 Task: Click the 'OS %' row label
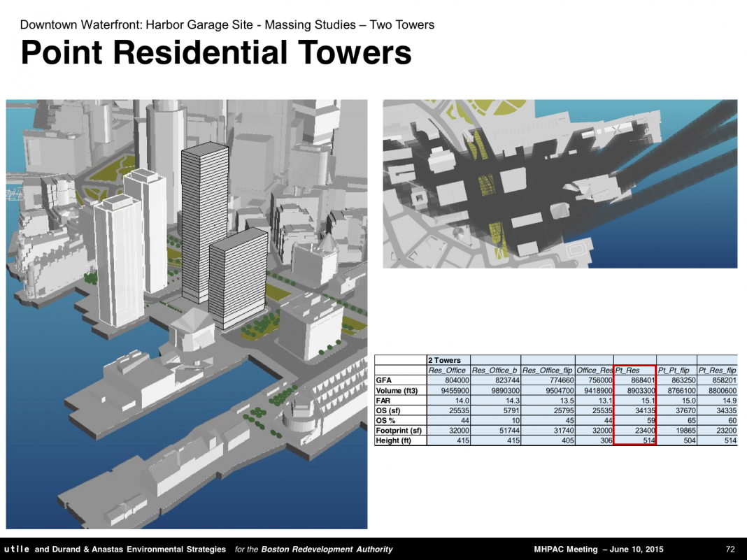pyautogui.click(x=386, y=420)
